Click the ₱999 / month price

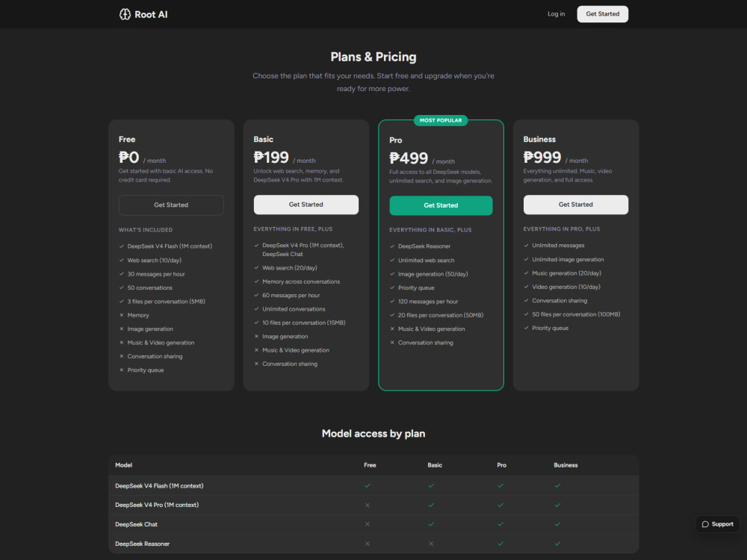(x=556, y=158)
